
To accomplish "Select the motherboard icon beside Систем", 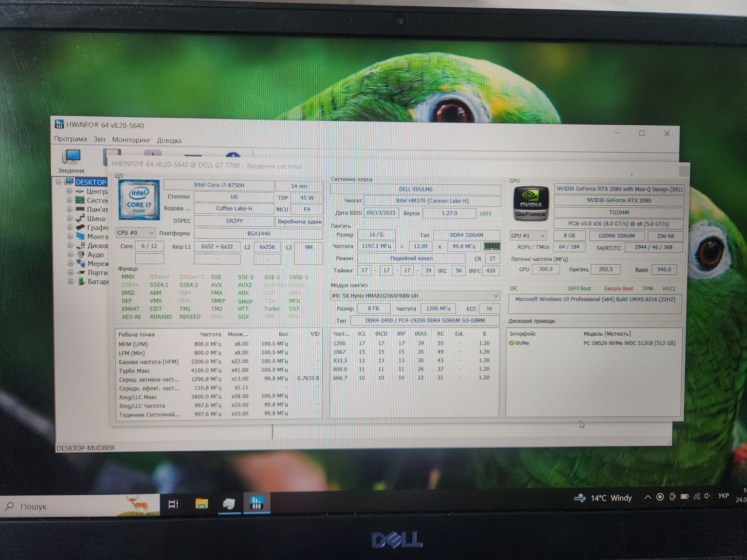I will pos(80,200).
